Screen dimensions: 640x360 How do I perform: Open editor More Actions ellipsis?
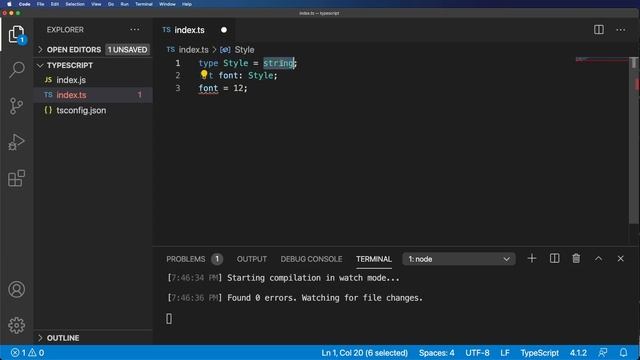click(x=621, y=30)
